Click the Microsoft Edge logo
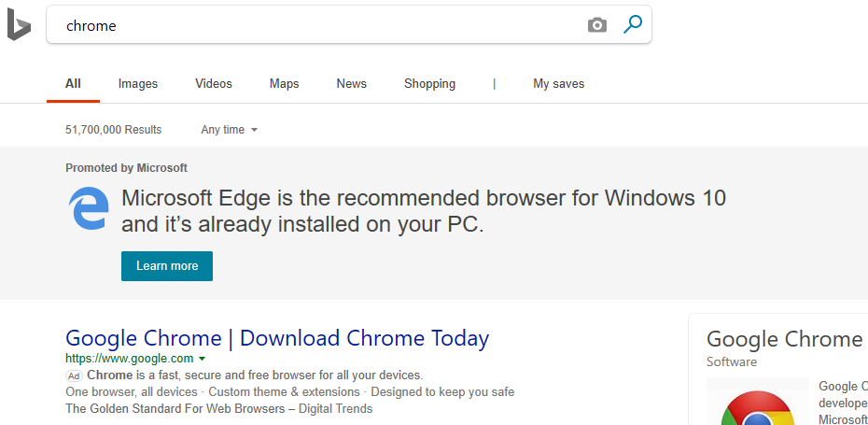The image size is (868, 425). coord(89,208)
